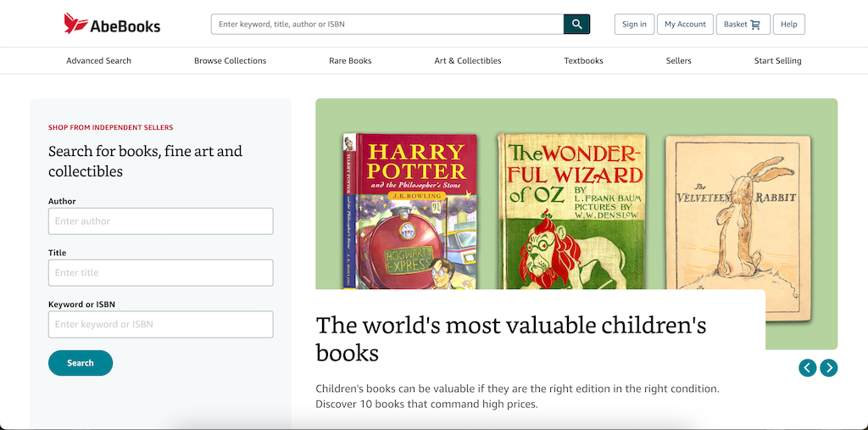Click the AbeBooks logo
Screen dimensions: 868x430
coord(112,24)
